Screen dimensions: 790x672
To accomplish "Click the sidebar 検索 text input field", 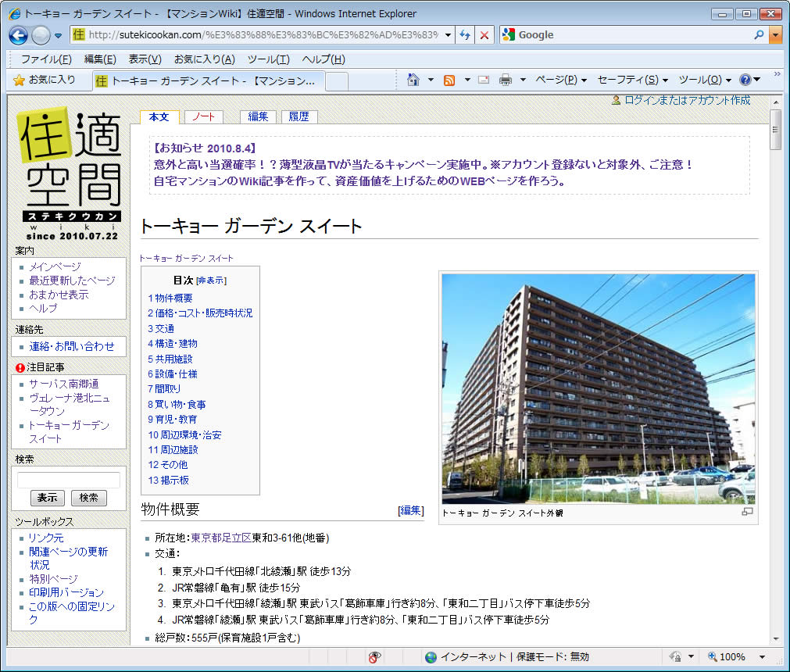I will (69, 480).
